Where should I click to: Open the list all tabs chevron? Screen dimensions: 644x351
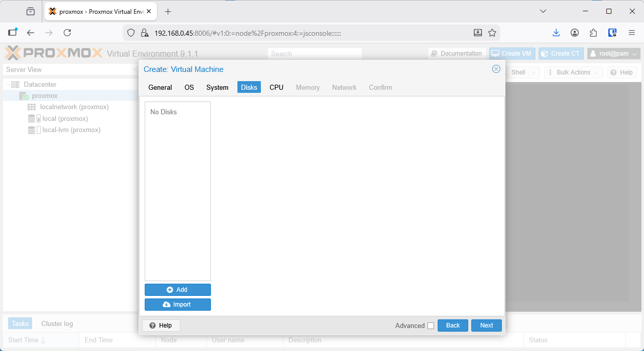click(x=543, y=11)
